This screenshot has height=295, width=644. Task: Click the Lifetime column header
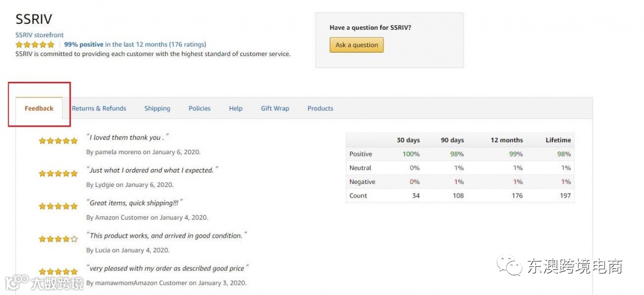point(558,140)
